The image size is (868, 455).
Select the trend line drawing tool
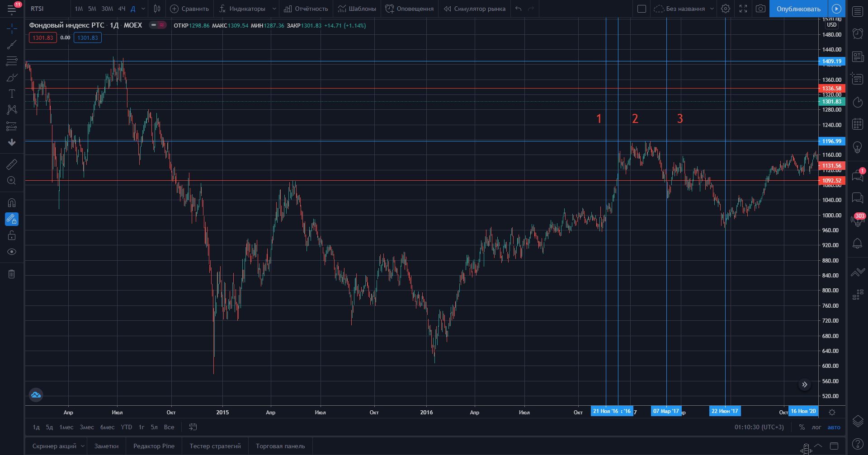point(12,45)
